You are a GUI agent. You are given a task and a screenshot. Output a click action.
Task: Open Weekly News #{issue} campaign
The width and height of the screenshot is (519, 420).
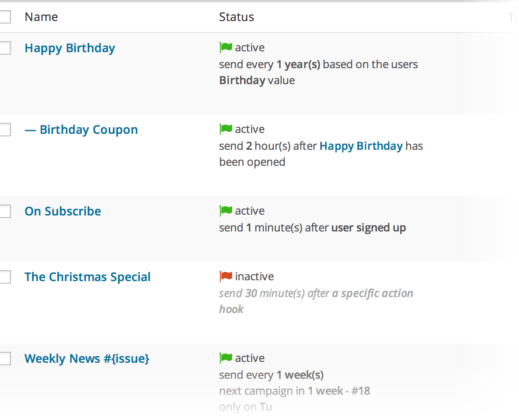point(87,359)
